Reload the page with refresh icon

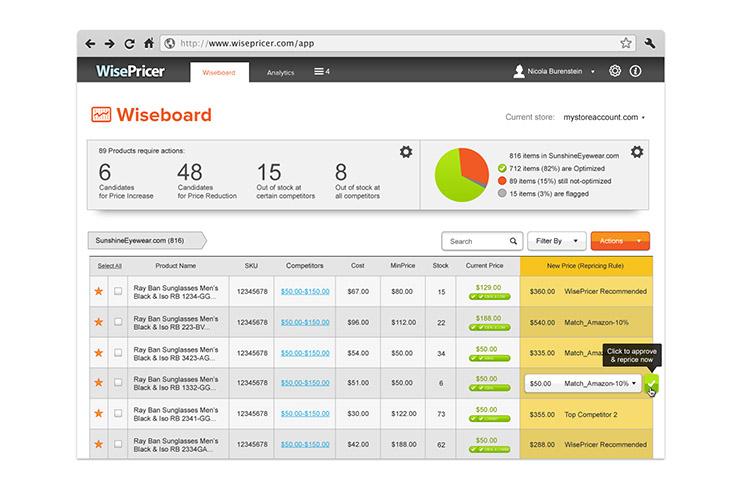pyautogui.click(x=129, y=44)
